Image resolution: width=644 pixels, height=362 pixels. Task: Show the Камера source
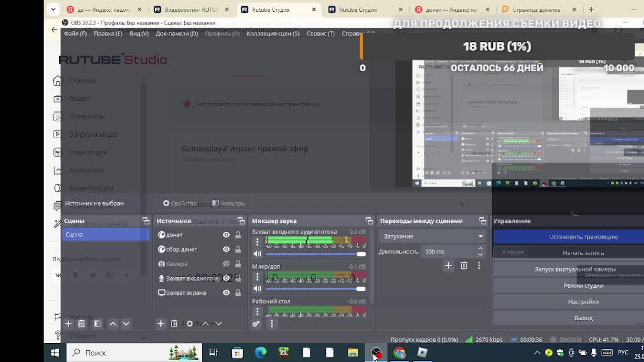click(226, 264)
